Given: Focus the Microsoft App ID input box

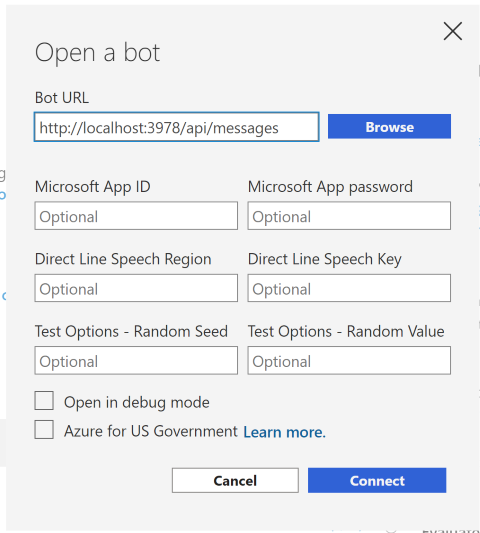Looking at the screenshot, I should point(136,216).
